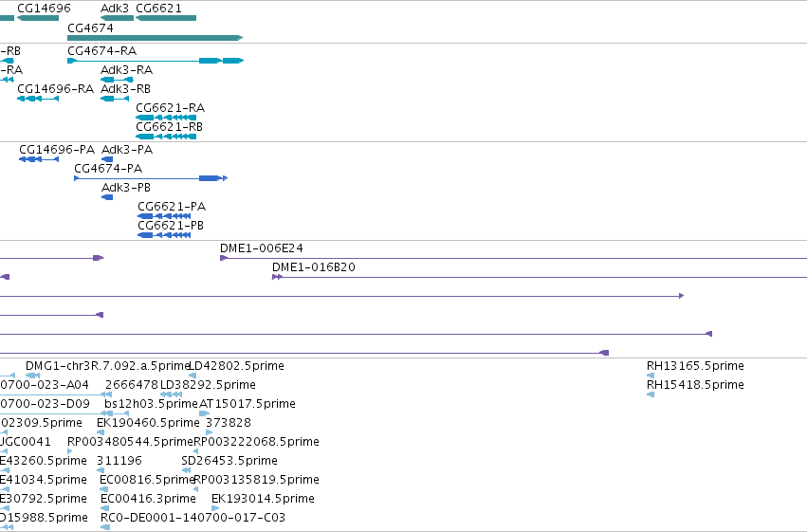Click BAC clone DME1-016B20 label
This screenshot has width=807, height=532.
314,267
